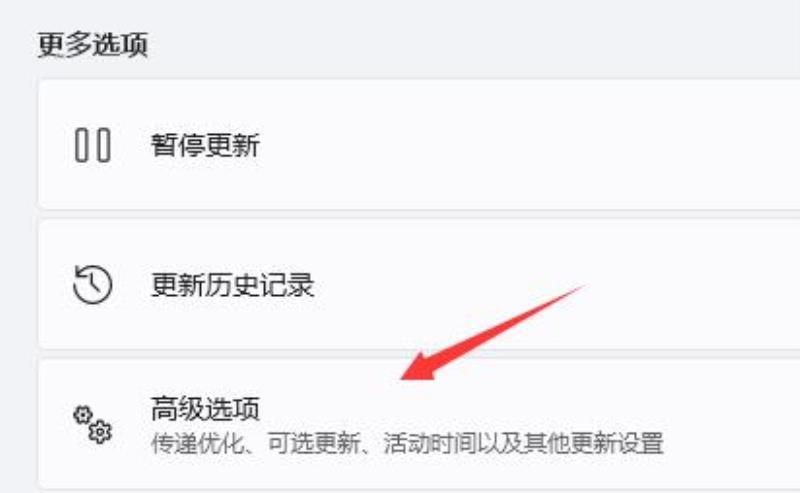Click the larger gear in advanced options icon
This screenshot has height=493, width=800.
(x=101, y=432)
